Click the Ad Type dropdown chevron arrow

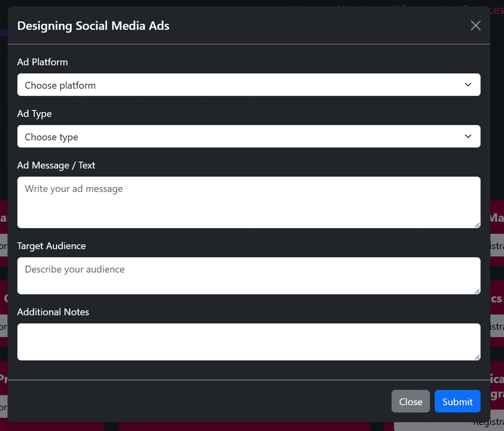(468, 136)
